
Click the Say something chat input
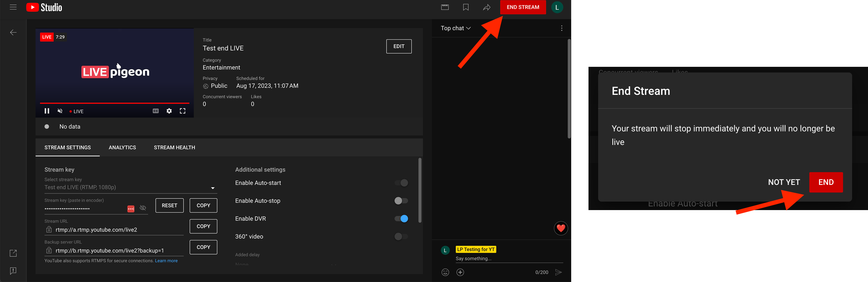[x=509, y=259]
